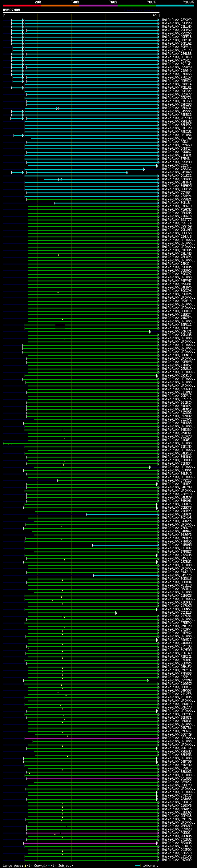The height and width of the screenshot is (868, 197).
Task: Click the cyan alignment bar for UniRef100_A1BQH5
Action: point(126,545)
